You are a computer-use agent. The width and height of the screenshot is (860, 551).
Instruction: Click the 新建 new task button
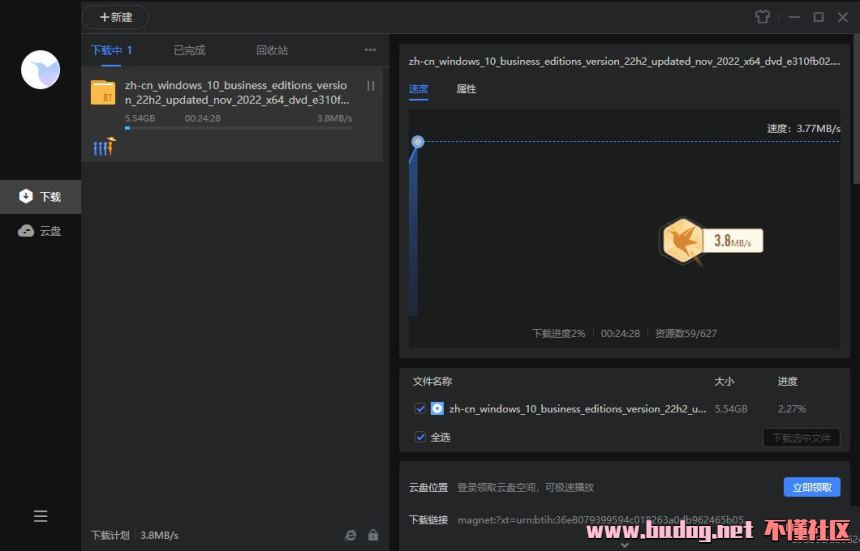[x=116, y=18]
